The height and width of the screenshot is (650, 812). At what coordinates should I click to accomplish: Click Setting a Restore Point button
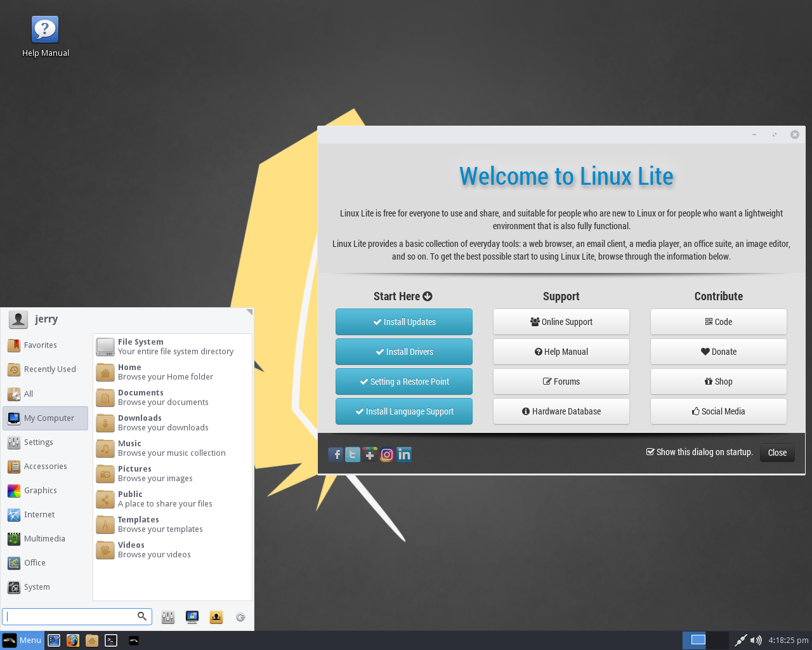click(404, 381)
